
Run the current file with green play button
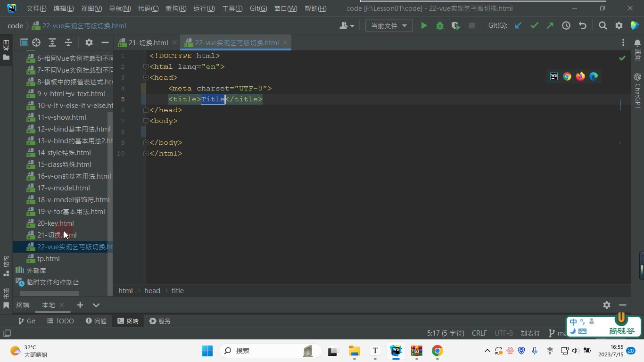(424, 26)
